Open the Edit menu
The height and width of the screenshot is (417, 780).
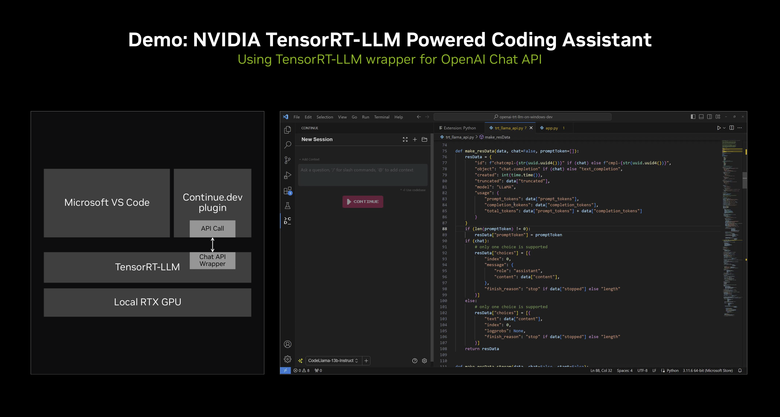[308, 117]
